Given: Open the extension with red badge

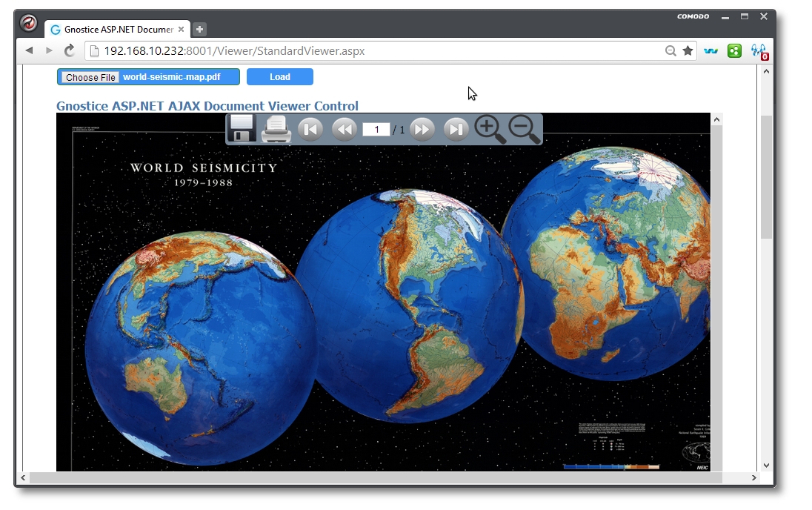Looking at the screenshot, I should pos(759,51).
